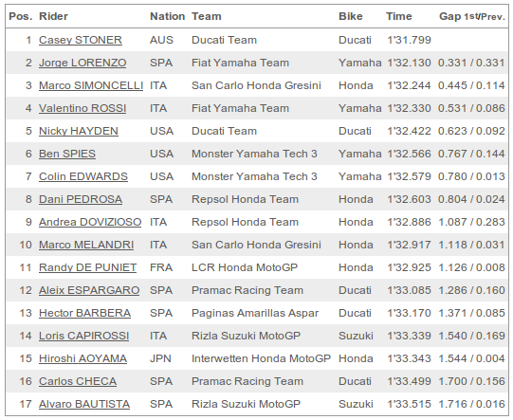Viewport: 513px width, 420px height.
Task: Click Marco SIMONCELLI rider name
Action: (x=91, y=85)
